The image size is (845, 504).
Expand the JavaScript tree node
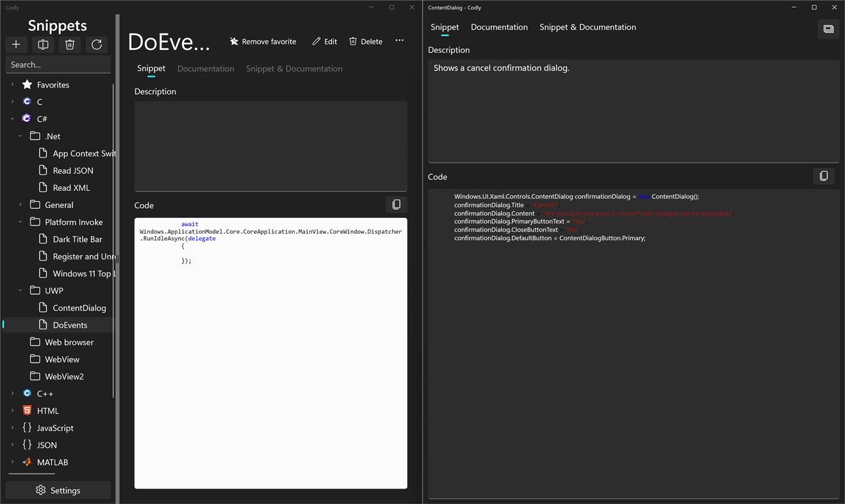[12, 428]
